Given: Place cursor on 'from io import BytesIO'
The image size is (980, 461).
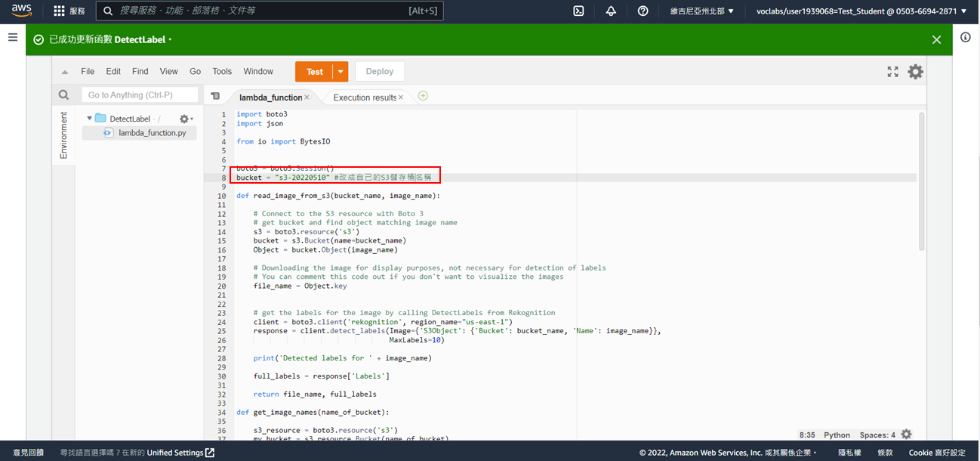Looking at the screenshot, I should [x=283, y=141].
